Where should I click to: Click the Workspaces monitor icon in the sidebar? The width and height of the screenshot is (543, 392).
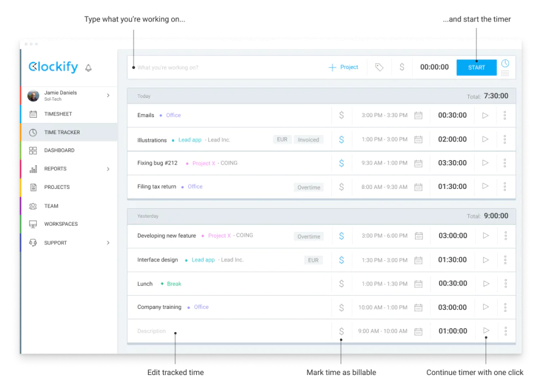(x=33, y=224)
